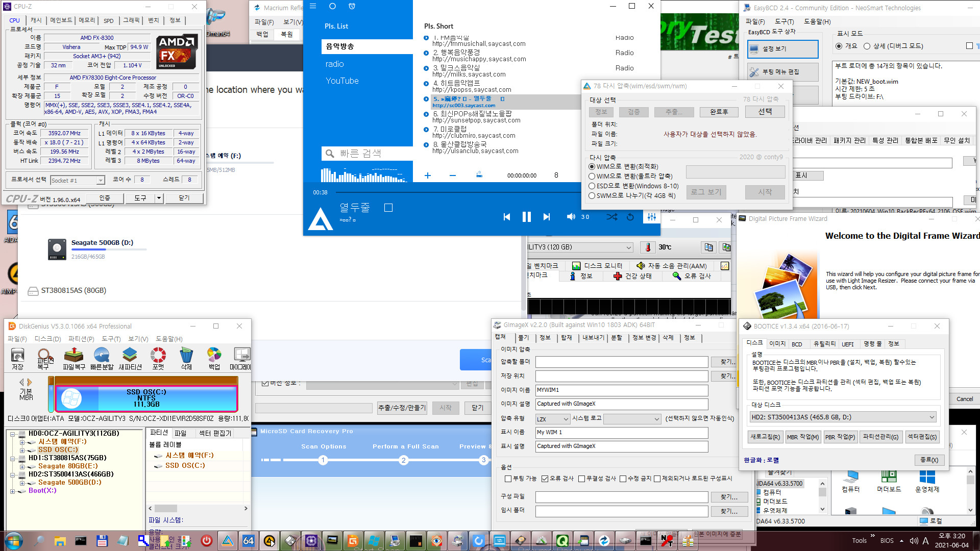Image resolution: width=980 pixels, height=551 pixels.
Task: Select 'ESD으로 변환(Windows 8-10)' radio option
Action: click(634, 186)
